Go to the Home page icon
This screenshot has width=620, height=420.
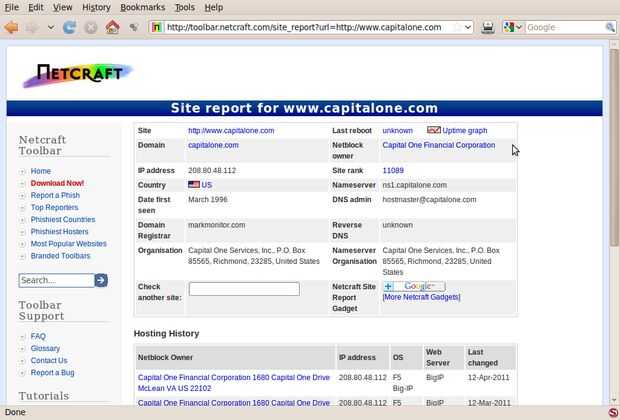tap(112, 27)
